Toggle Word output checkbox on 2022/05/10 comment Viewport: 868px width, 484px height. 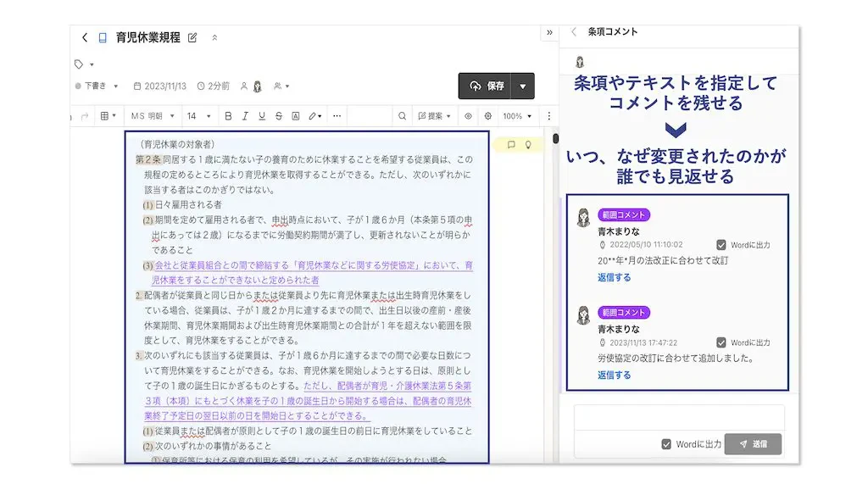tap(721, 245)
